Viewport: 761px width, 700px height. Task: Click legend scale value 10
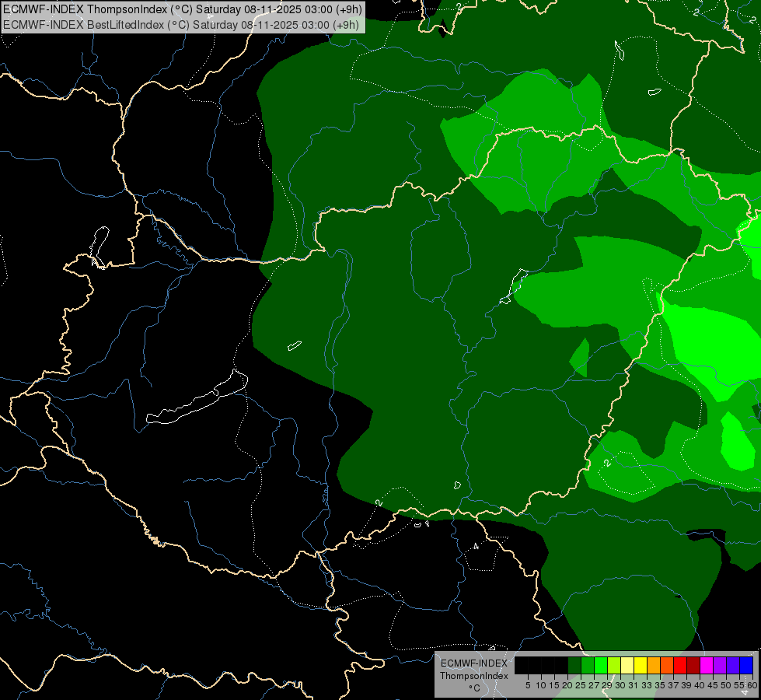[541, 685]
